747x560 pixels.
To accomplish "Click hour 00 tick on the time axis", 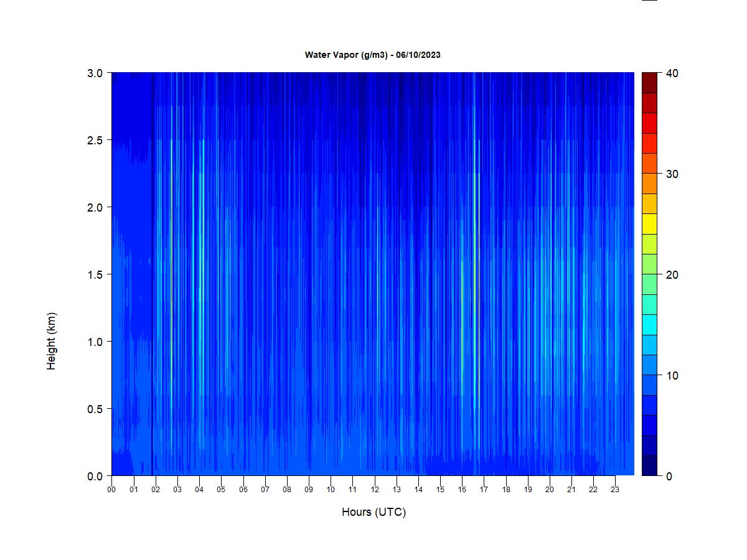I will pos(112,489).
